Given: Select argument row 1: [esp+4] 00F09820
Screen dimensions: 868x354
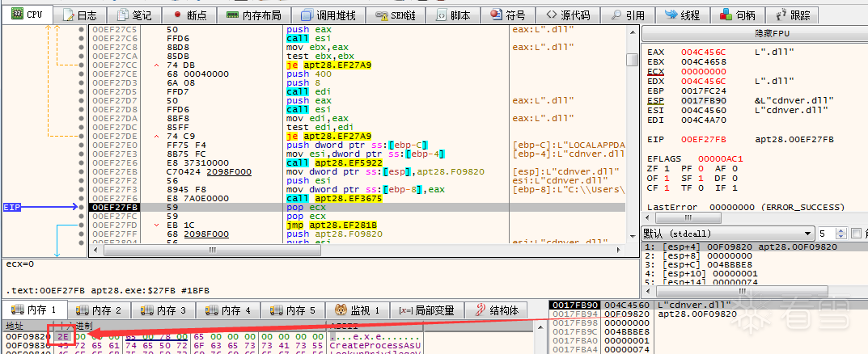Looking at the screenshot, I should 755,247.
